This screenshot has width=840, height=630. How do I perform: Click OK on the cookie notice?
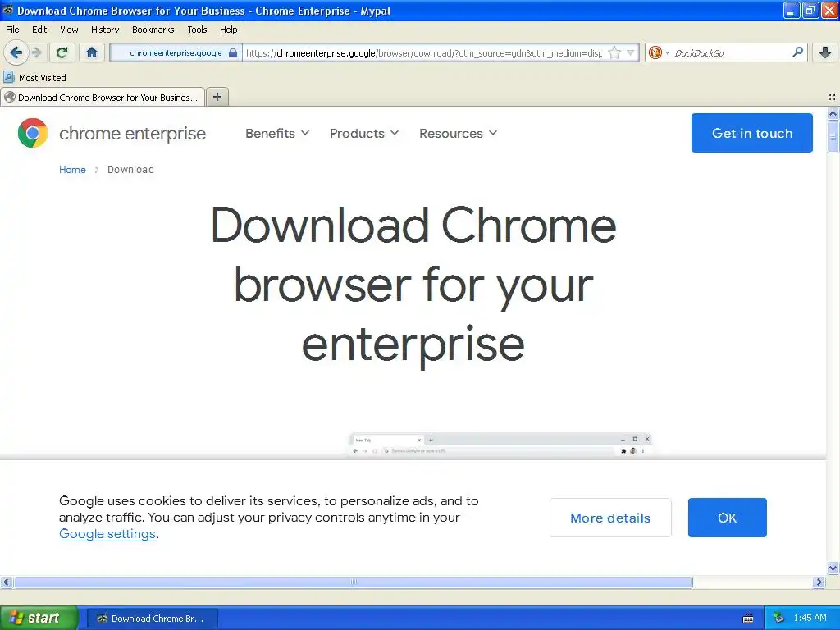coord(727,518)
